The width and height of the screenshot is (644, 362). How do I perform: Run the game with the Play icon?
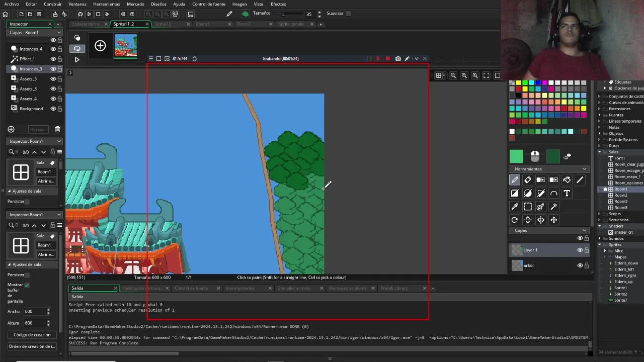[x=89, y=14]
